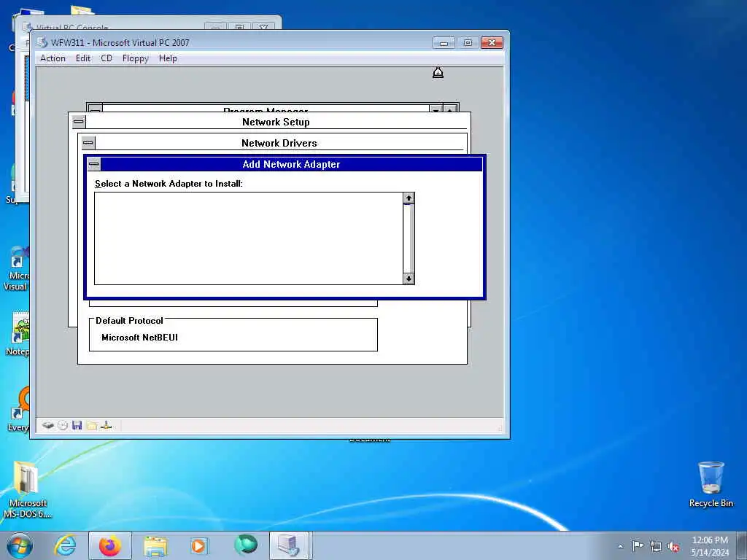Show hidden system tray icons
The image size is (747, 560).
(620, 546)
